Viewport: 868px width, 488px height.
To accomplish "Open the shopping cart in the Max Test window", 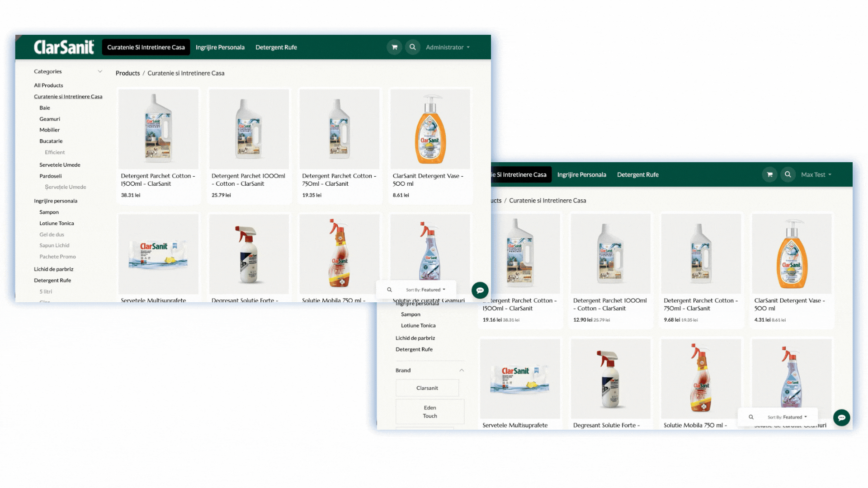I will [769, 174].
